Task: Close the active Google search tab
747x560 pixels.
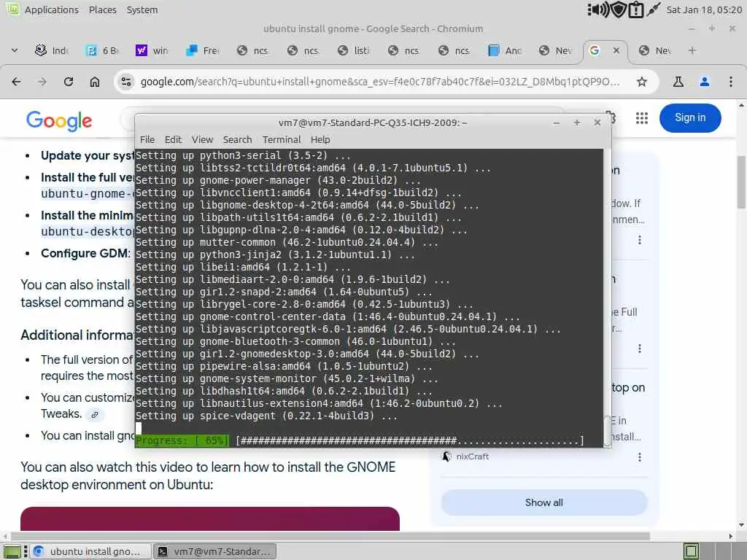Action: pyautogui.click(x=616, y=50)
